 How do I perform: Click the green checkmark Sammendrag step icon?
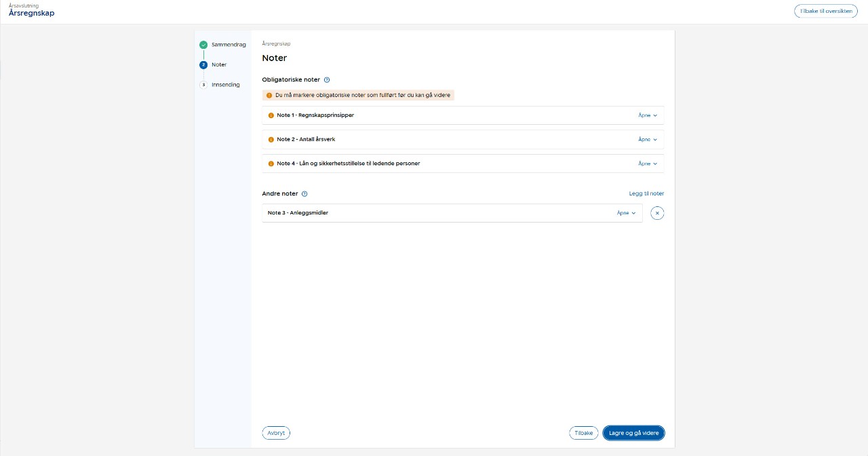tap(203, 45)
